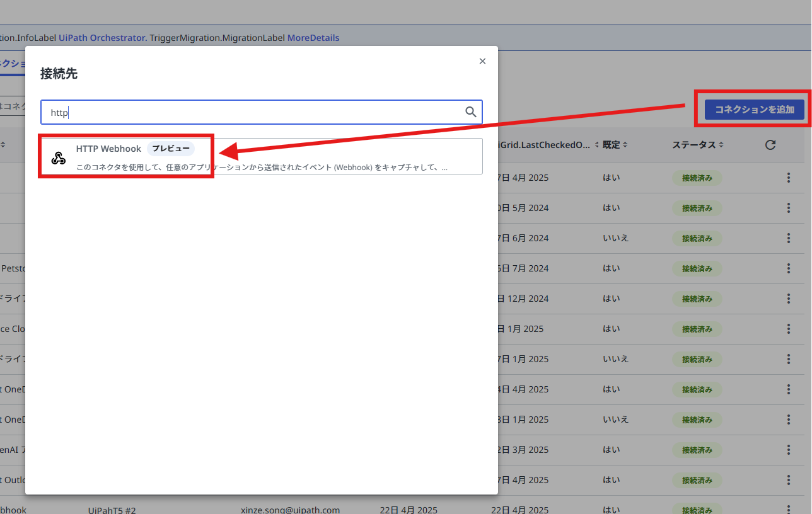Select the HTTP Webhook connector icon

(59, 157)
